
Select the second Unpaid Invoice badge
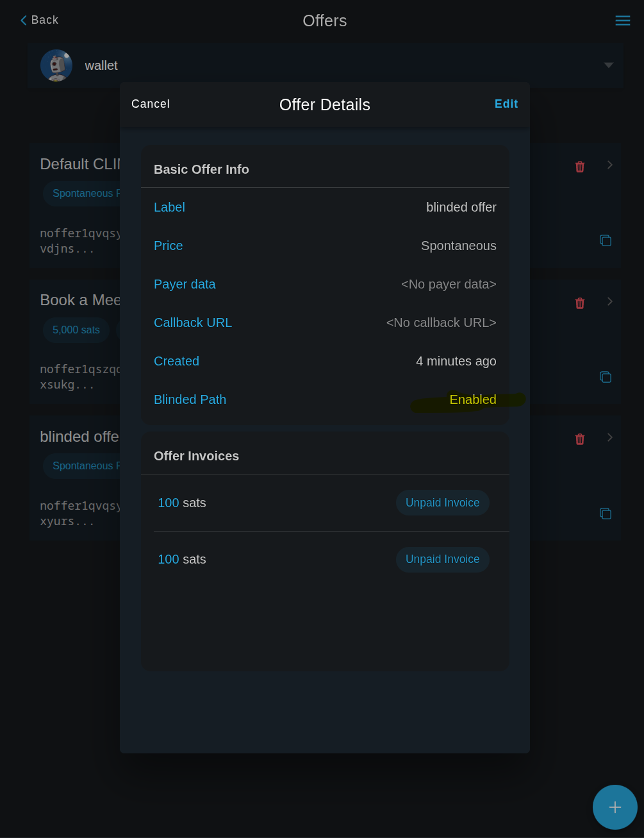coord(442,559)
